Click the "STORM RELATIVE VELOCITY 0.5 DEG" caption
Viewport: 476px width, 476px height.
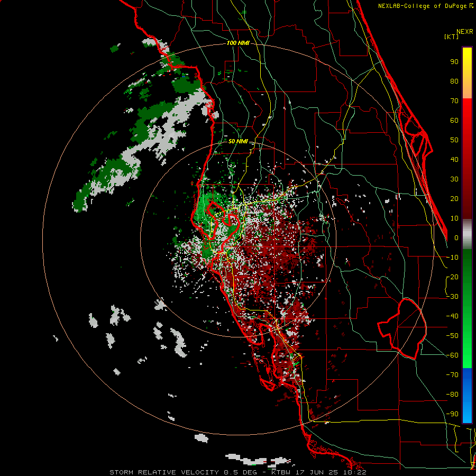183,472
